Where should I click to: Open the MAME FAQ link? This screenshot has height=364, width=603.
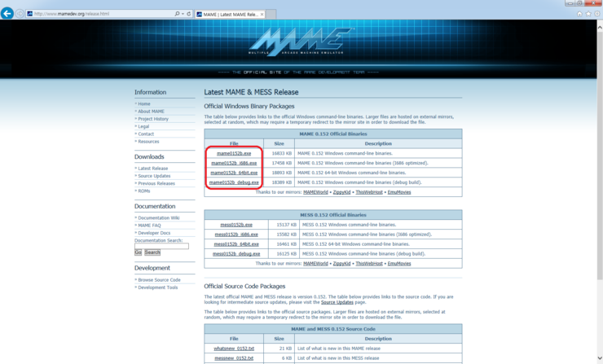click(x=149, y=226)
